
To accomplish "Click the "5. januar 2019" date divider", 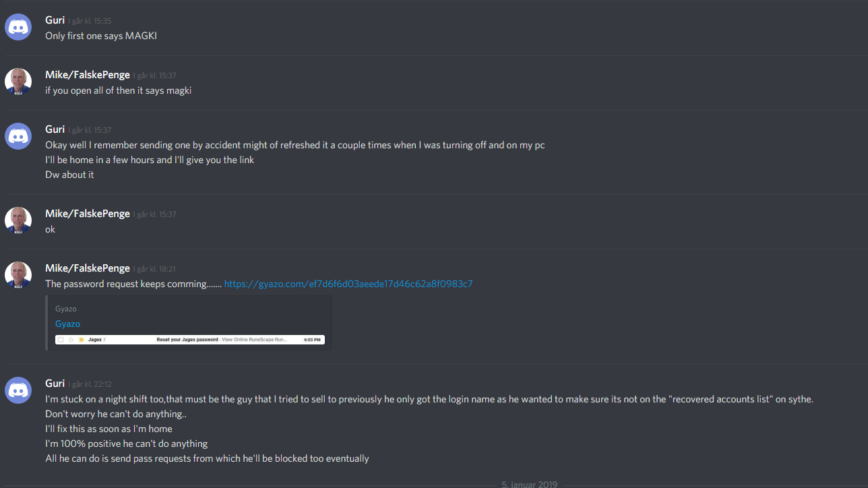I will (x=529, y=484).
